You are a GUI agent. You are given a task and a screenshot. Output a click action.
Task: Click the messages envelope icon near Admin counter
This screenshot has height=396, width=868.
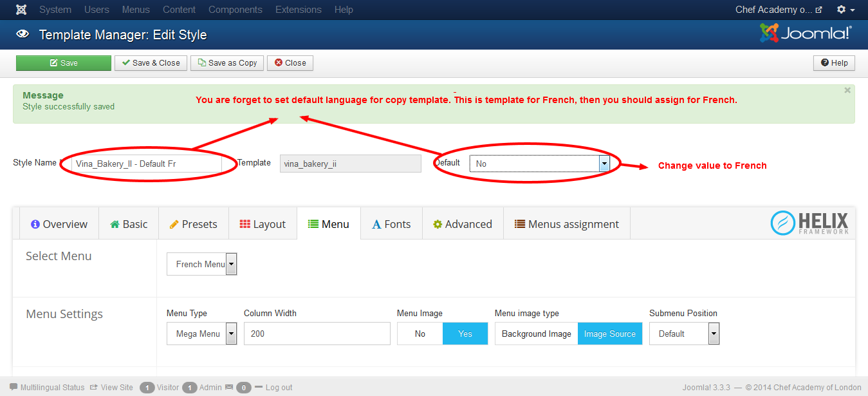point(230,387)
